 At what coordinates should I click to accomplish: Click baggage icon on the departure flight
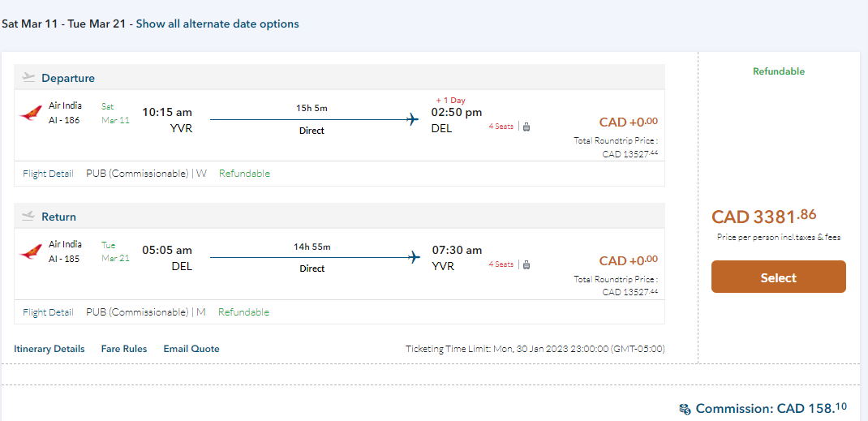(526, 127)
